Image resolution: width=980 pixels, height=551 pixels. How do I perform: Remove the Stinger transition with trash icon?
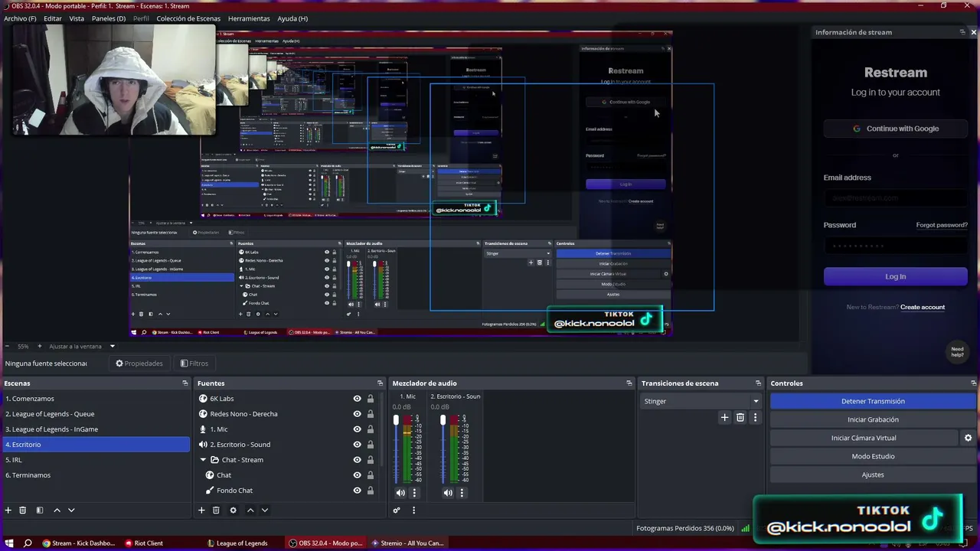coord(740,418)
